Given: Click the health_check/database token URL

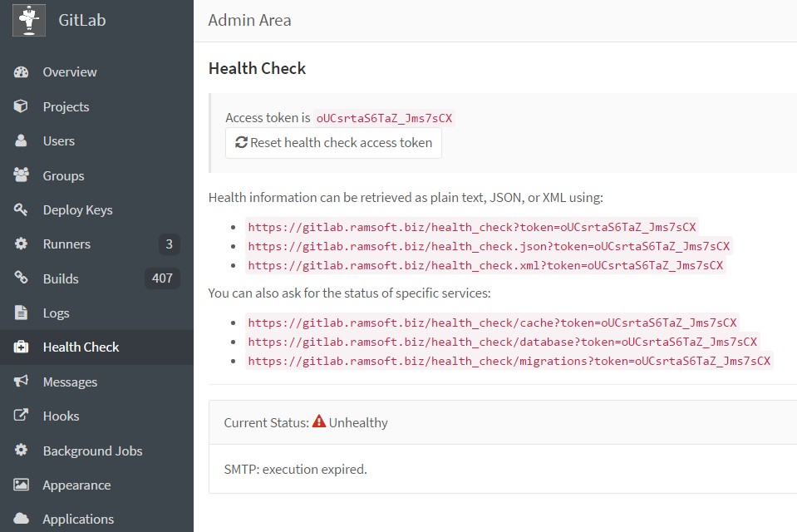Looking at the screenshot, I should coord(502,342).
